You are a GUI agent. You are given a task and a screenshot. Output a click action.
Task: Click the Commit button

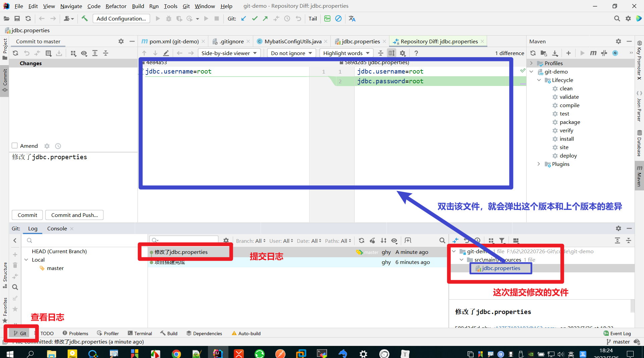(x=28, y=215)
